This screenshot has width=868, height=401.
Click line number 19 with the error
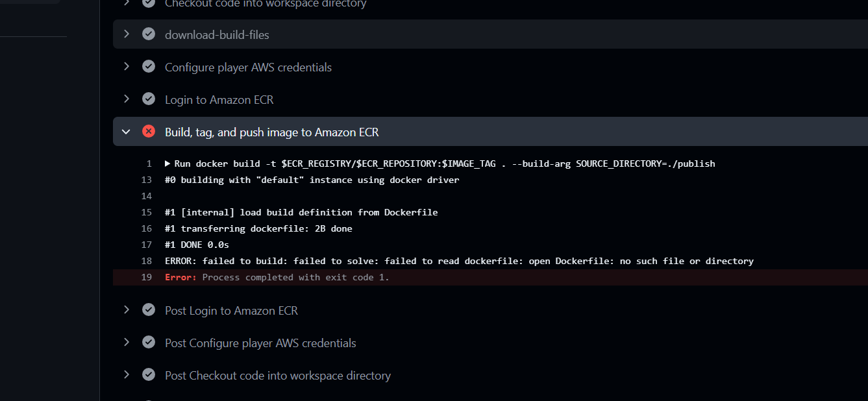(146, 277)
